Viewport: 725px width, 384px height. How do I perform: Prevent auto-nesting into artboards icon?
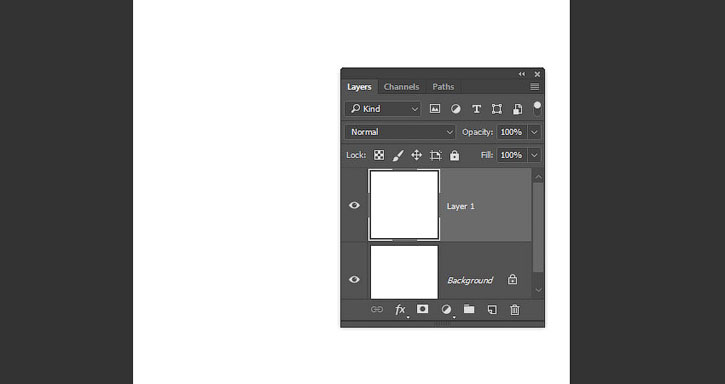436,155
